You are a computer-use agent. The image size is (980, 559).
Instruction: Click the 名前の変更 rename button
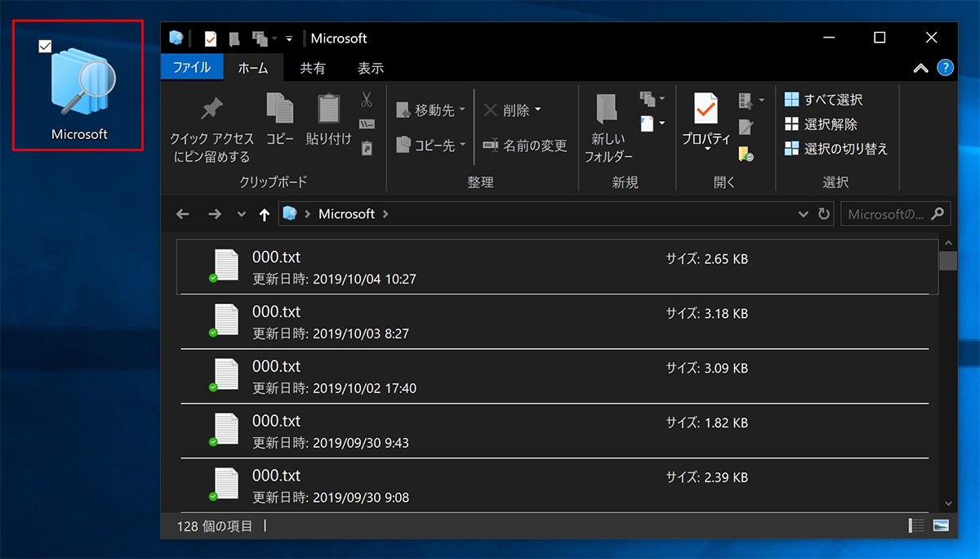click(x=524, y=145)
